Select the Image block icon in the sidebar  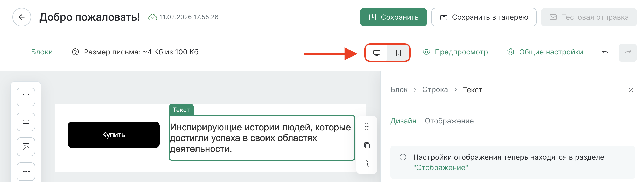click(x=25, y=147)
